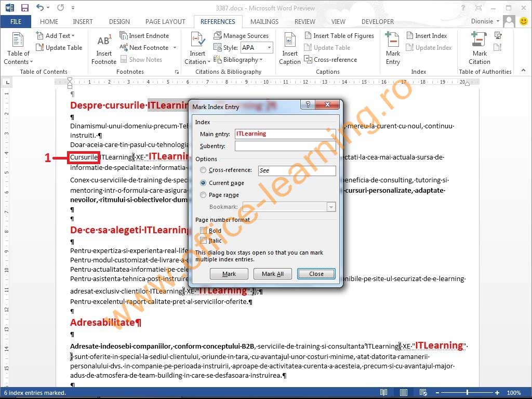The height and width of the screenshot is (399, 532).
Task: Click Cross-reference in Captions group
Action: coord(330,60)
